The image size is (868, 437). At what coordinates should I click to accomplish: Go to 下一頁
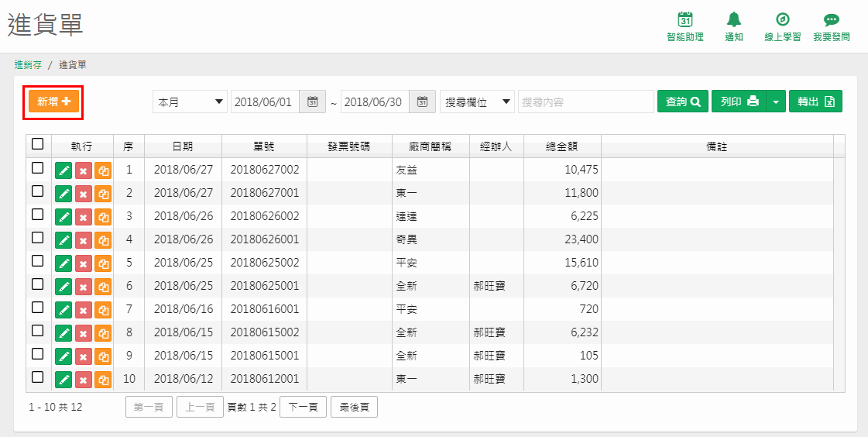click(303, 407)
